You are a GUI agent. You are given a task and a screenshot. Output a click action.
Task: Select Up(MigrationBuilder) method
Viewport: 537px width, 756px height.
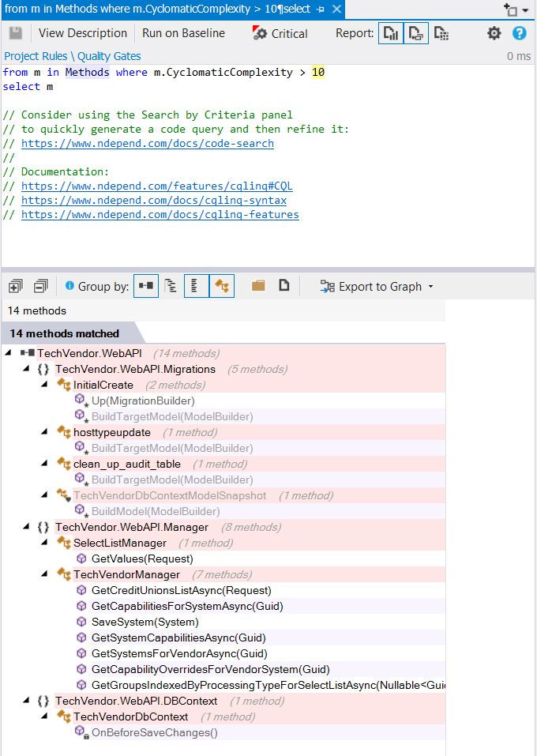click(143, 401)
